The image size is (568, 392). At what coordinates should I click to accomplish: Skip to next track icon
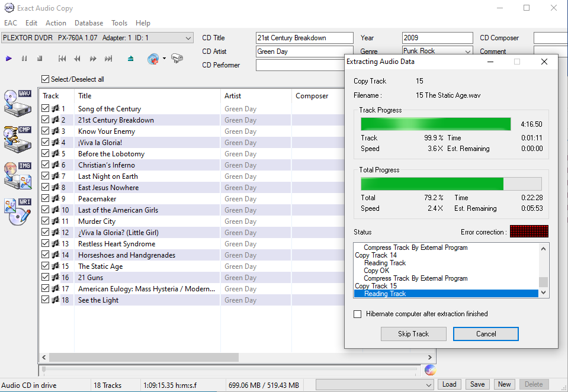pyautogui.click(x=108, y=59)
